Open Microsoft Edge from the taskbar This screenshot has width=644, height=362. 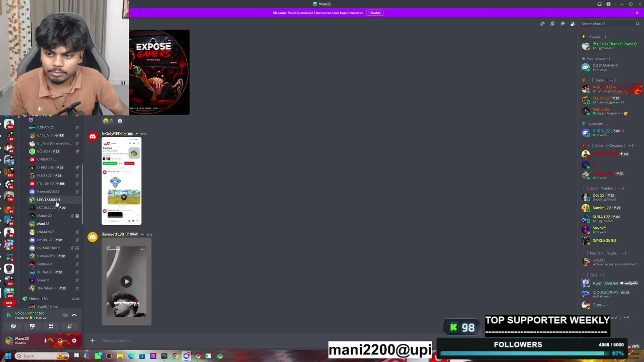tap(131, 356)
